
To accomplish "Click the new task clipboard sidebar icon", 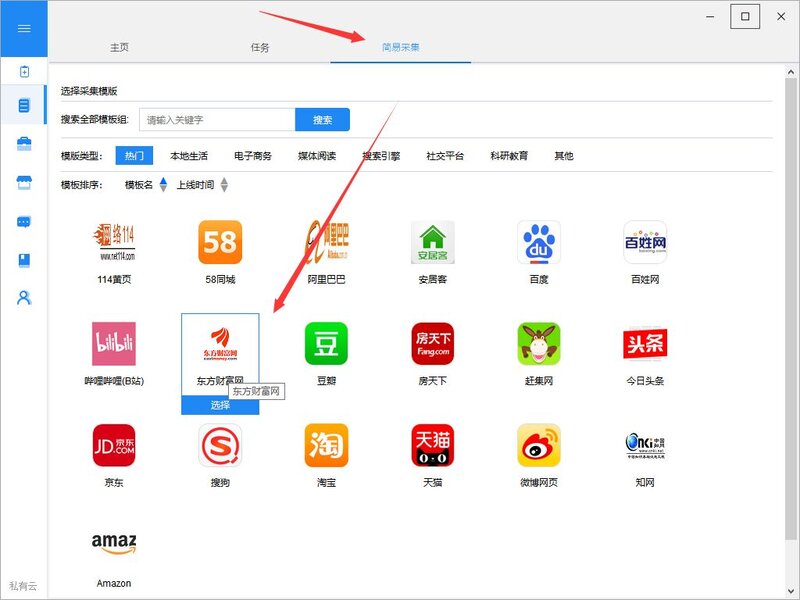I will 24,71.
